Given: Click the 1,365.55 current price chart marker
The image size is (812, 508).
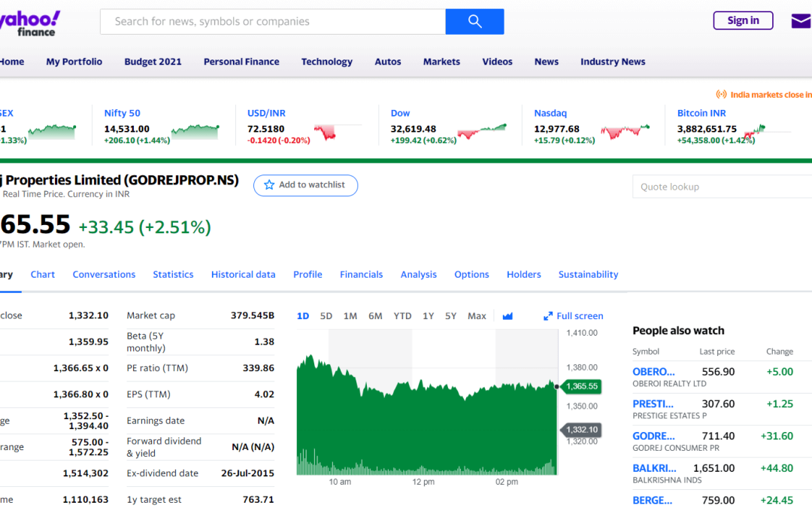Looking at the screenshot, I should (x=580, y=386).
